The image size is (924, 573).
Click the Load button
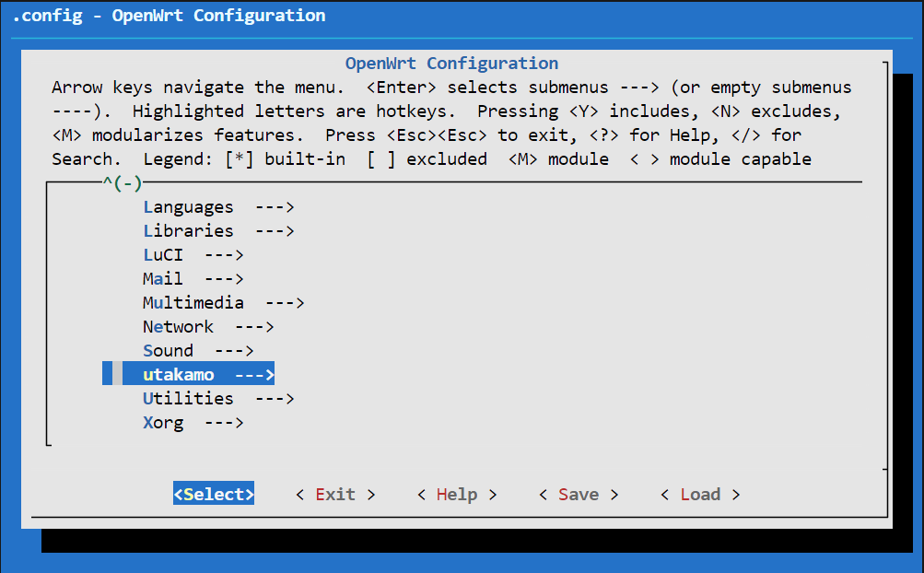tap(700, 494)
